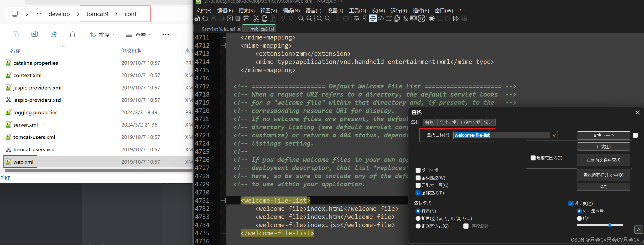The image size is (644, 245).
Task: Expand the chevron after tomcat9 in address bar
Action: (116, 14)
